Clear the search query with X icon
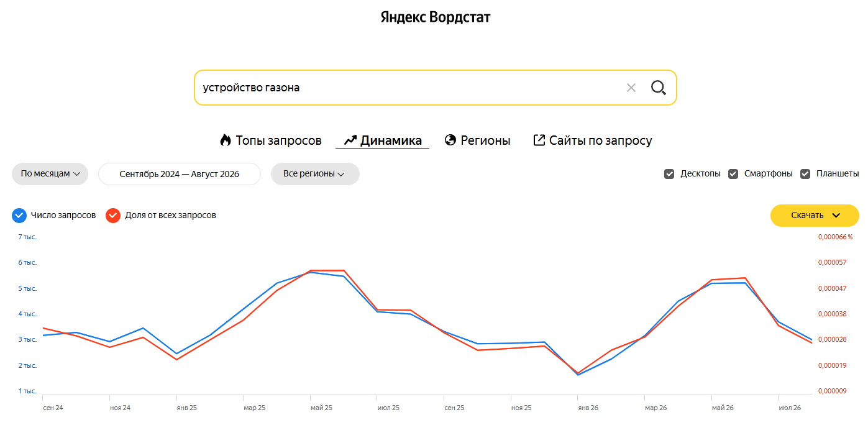The image size is (868, 425). click(x=631, y=88)
